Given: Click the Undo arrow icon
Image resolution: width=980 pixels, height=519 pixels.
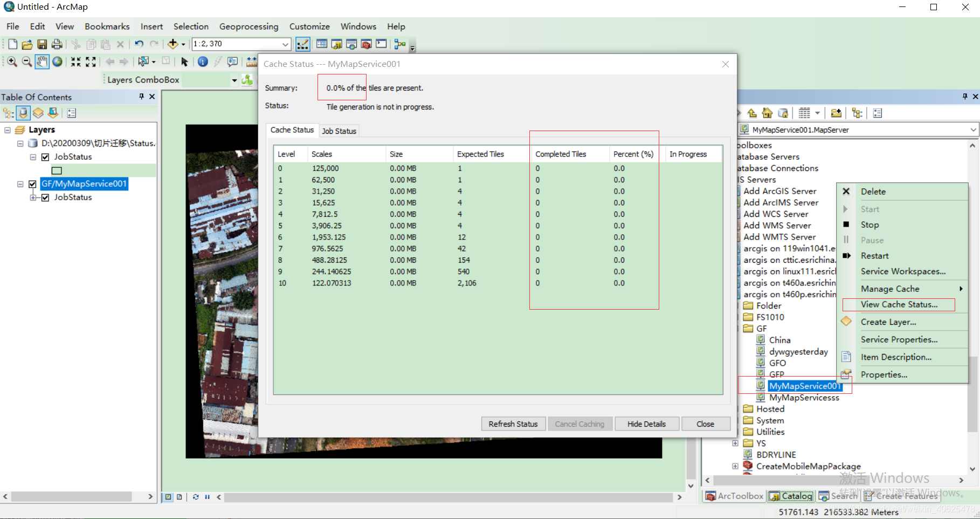Looking at the screenshot, I should 139,44.
